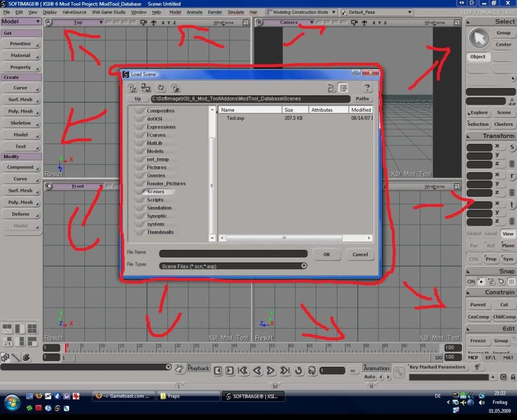Click the folder tree vertical scrollbar

point(212,185)
